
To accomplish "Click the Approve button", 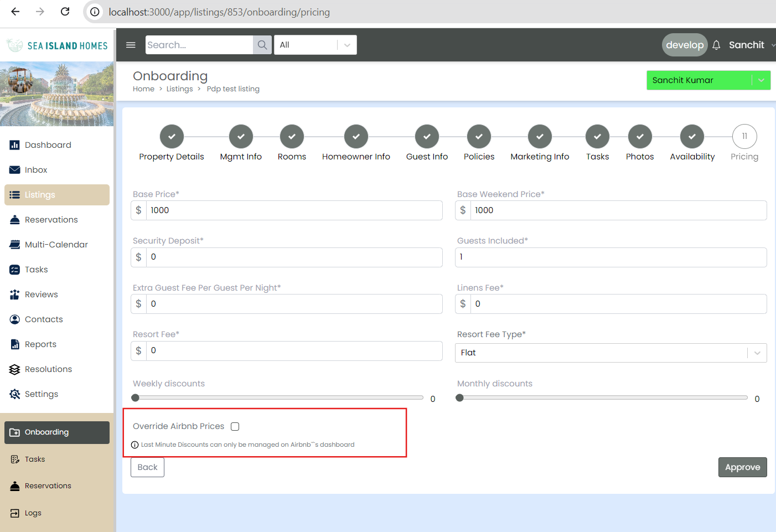I will pyautogui.click(x=743, y=467).
